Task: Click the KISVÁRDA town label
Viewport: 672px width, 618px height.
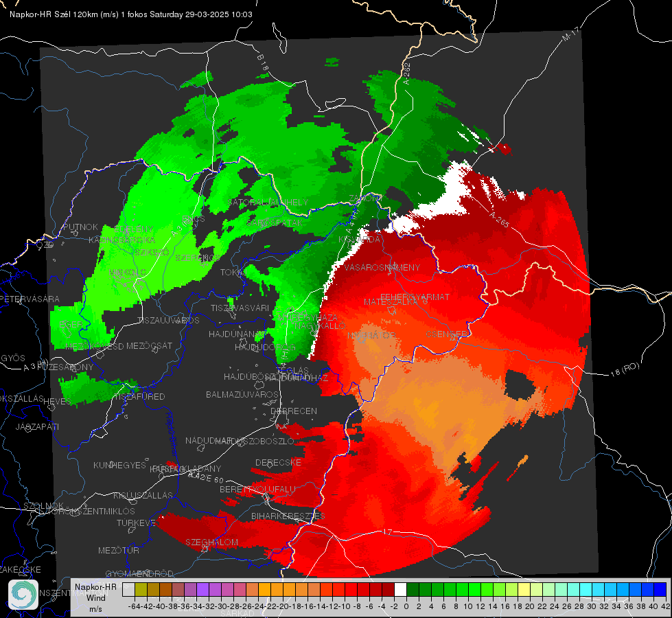Action: tap(360, 240)
